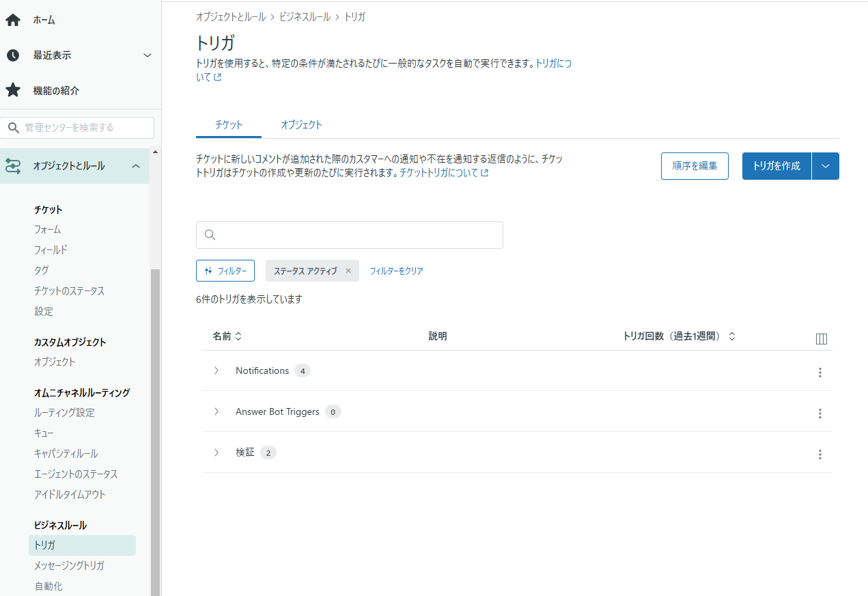Click the フィルターをクリア link
This screenshot has height=596, width=868.
[397, 271]
